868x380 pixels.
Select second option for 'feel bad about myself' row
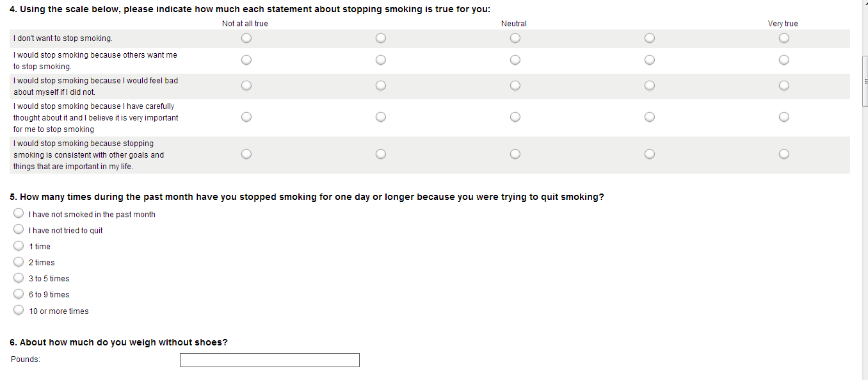point(381,86)
